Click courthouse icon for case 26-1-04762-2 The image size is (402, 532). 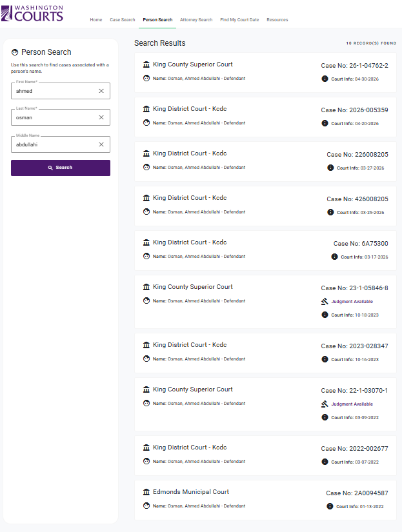click(x=146, y=64)
